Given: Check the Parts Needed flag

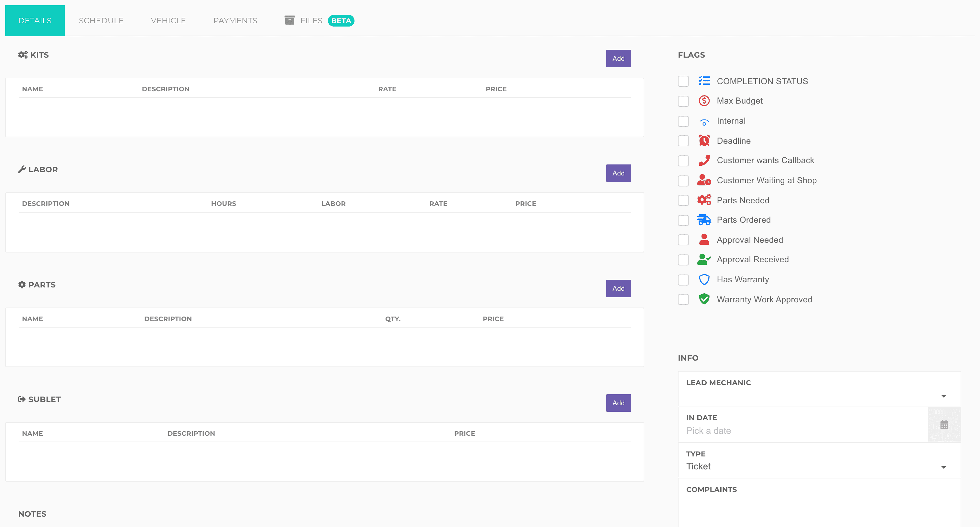Looking at the screenshot, I should 683,200.
